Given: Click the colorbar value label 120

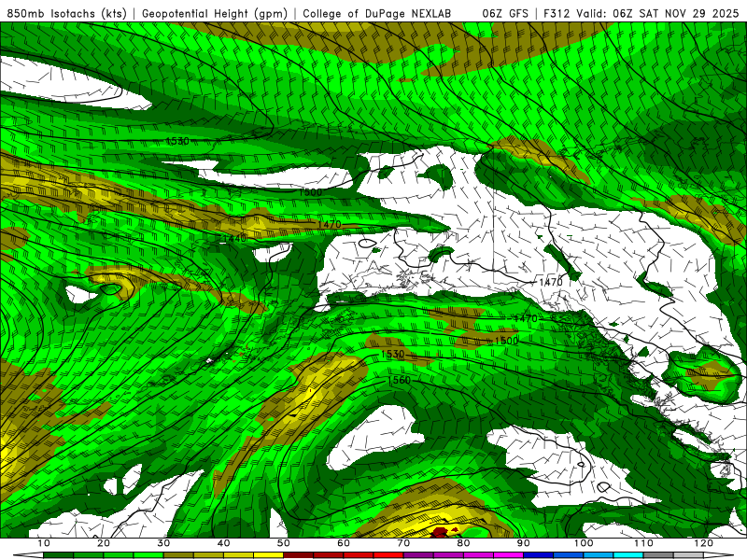Looking at the screenshot, I should tap(703, 543).
